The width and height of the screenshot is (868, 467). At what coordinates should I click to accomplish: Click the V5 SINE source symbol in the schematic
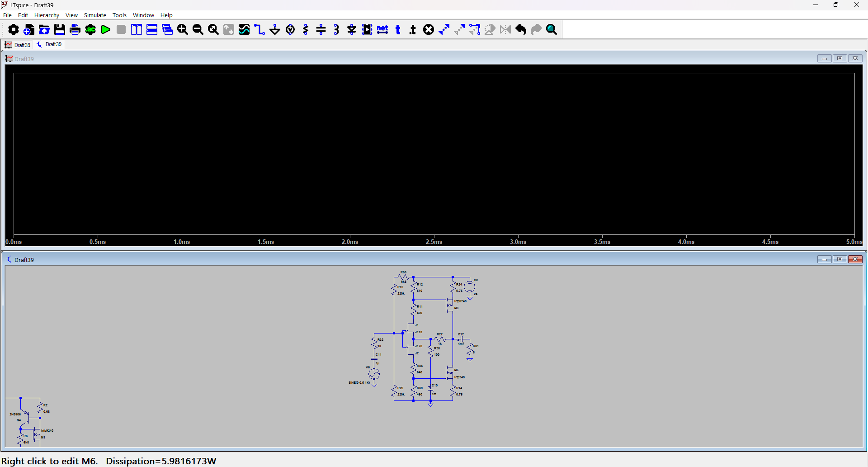pyautogui.click(x=374, y=374)
